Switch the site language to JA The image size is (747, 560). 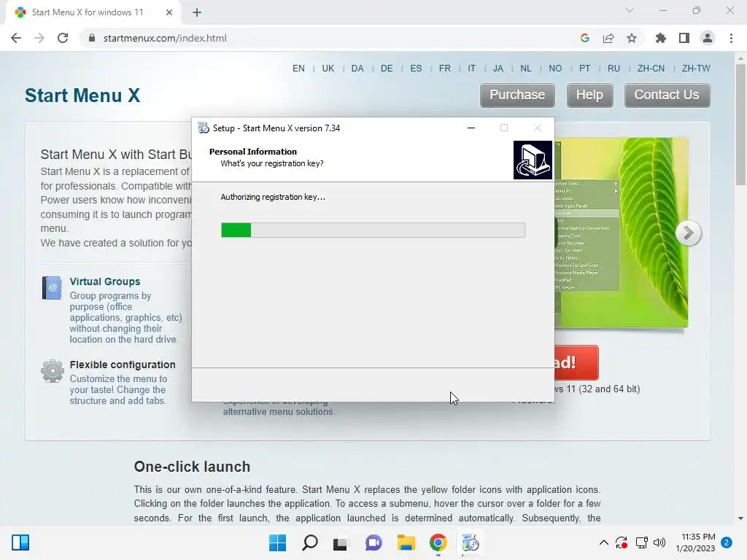coord(498,69)
